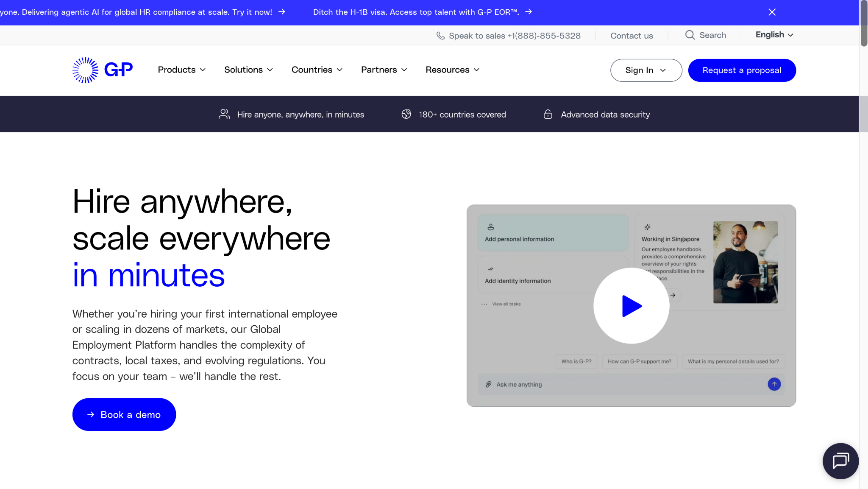
Task: Click Request a proposal button
Action: pos(742,70)
